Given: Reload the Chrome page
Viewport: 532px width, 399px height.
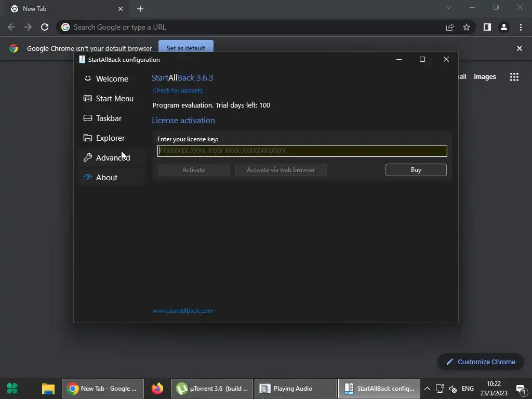Looking at the screenshot, I should point(45,27).
